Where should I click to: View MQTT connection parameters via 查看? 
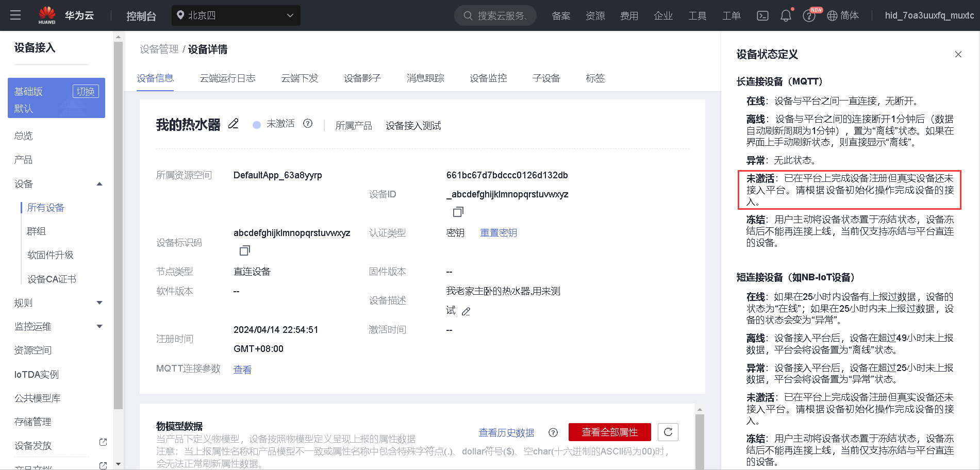tap(242, 370)
